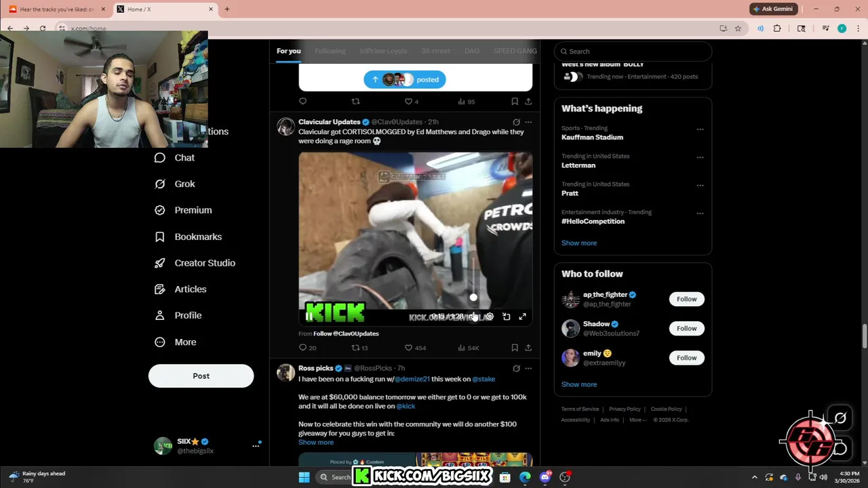
Task: Click the white Post button
Action: click(x=201, y=376)
